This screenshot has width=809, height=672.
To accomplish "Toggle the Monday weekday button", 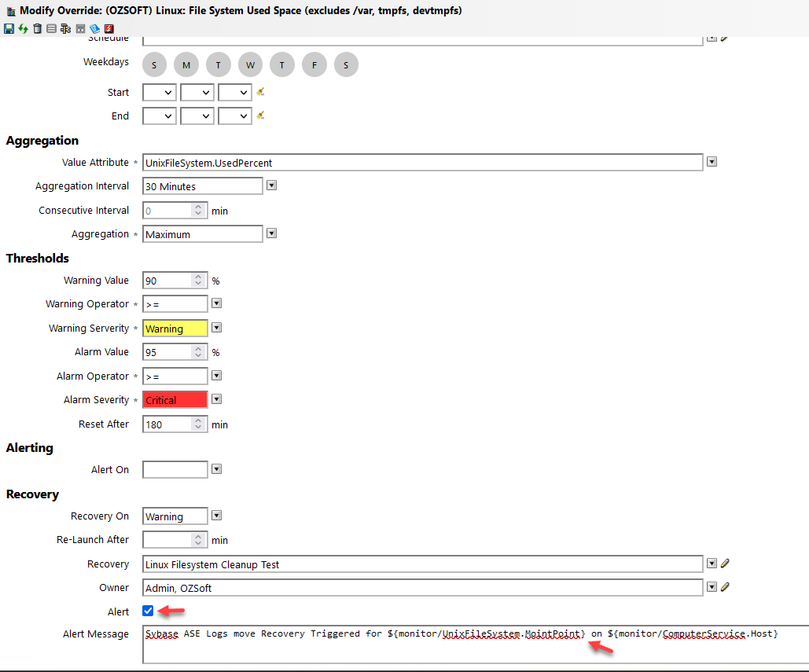I will click(x=186, y=64).
